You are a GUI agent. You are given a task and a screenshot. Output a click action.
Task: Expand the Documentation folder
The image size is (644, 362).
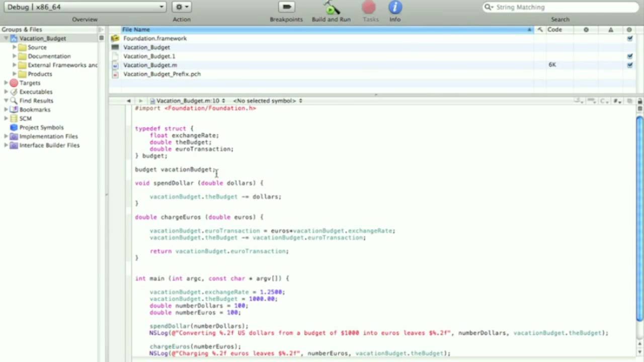[14, 56]
